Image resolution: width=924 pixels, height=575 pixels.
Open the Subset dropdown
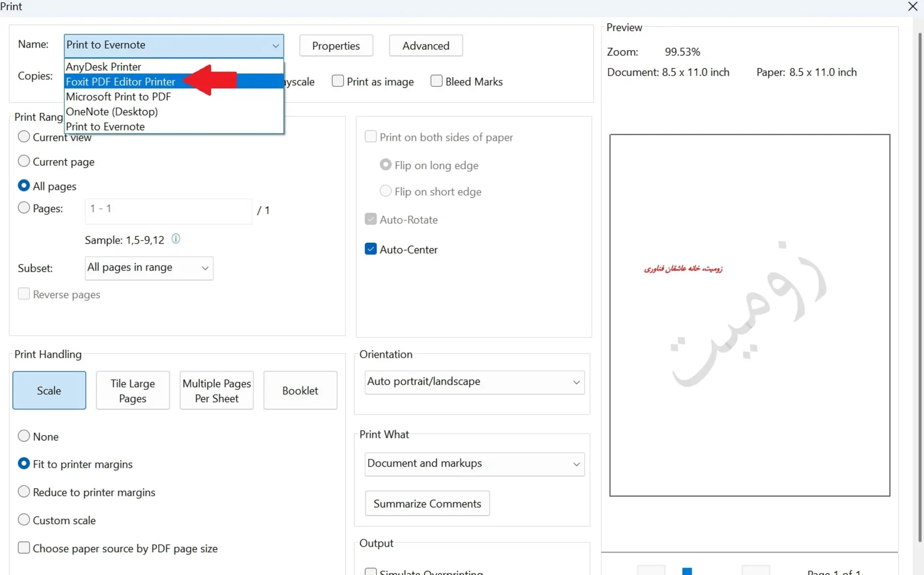click(x=149, y=268)
